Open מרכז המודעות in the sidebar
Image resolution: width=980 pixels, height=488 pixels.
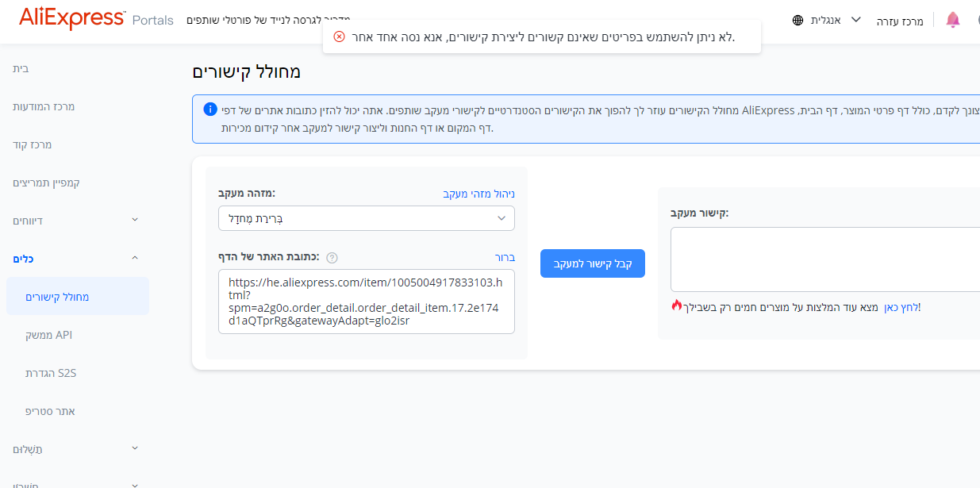pyautogui.click(x=44, y=106)
